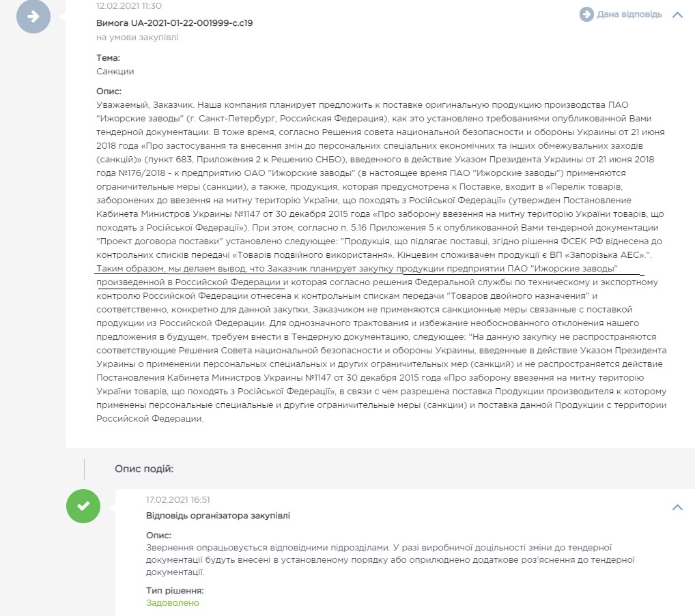Click the 'Тема:' label

pyautogui.click(x=109, y=58)
